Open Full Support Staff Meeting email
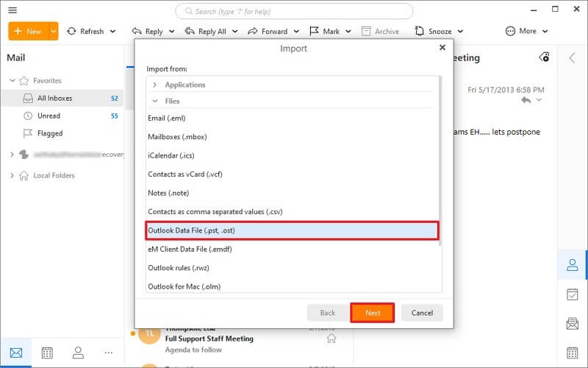The image size is (588, 368). (x=209, y=339)
